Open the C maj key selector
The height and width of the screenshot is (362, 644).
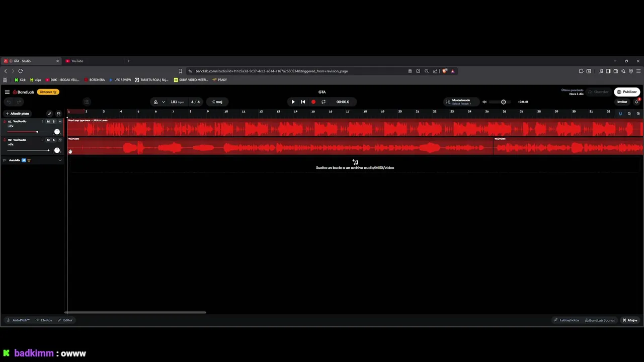217,102
